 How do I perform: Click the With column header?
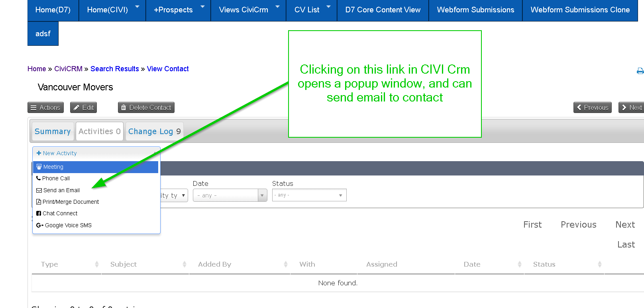[307, 264]
